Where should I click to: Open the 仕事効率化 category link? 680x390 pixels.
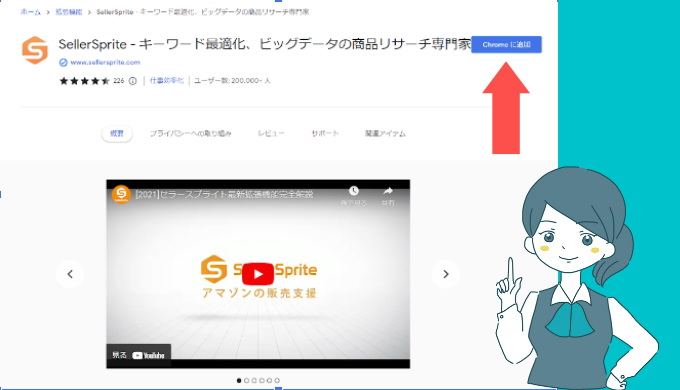click(167, 81)
